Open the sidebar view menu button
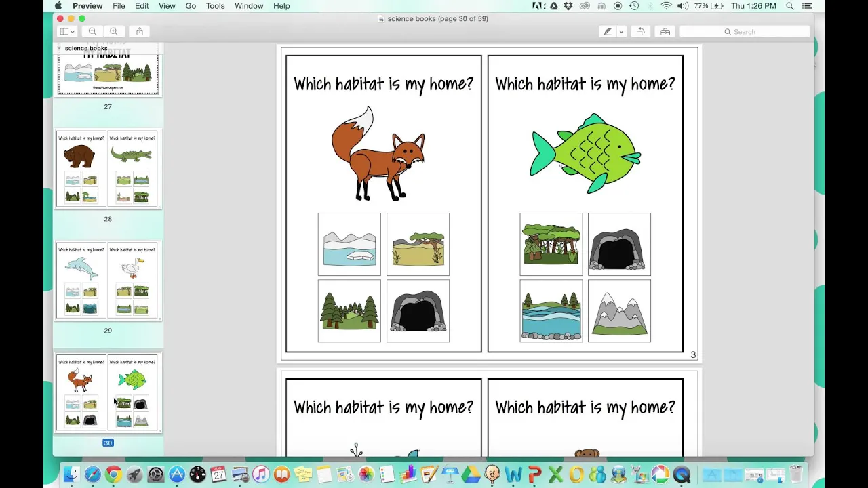868x488 pixels. [x=67, y=31]
